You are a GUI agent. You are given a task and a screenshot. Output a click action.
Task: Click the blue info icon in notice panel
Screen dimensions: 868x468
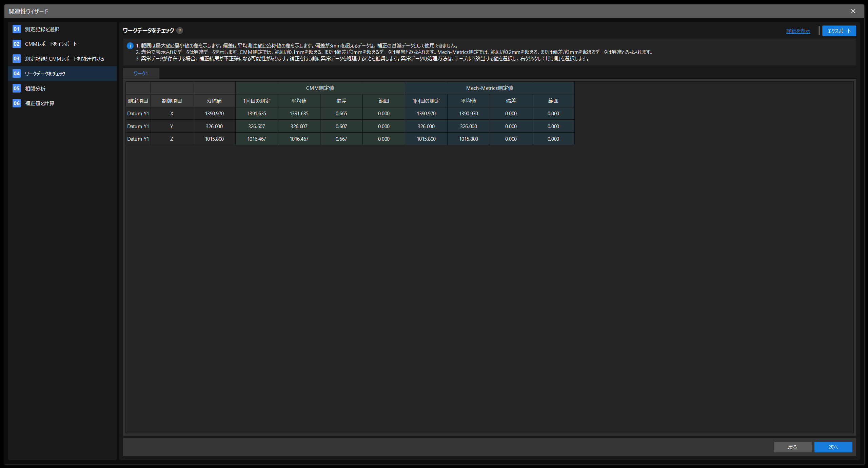(130, 46)
